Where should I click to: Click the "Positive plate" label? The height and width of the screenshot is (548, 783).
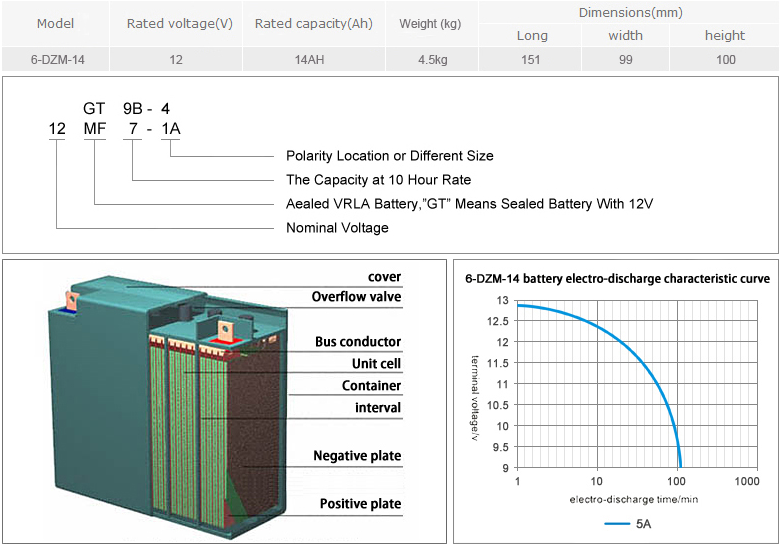point(360,504)
